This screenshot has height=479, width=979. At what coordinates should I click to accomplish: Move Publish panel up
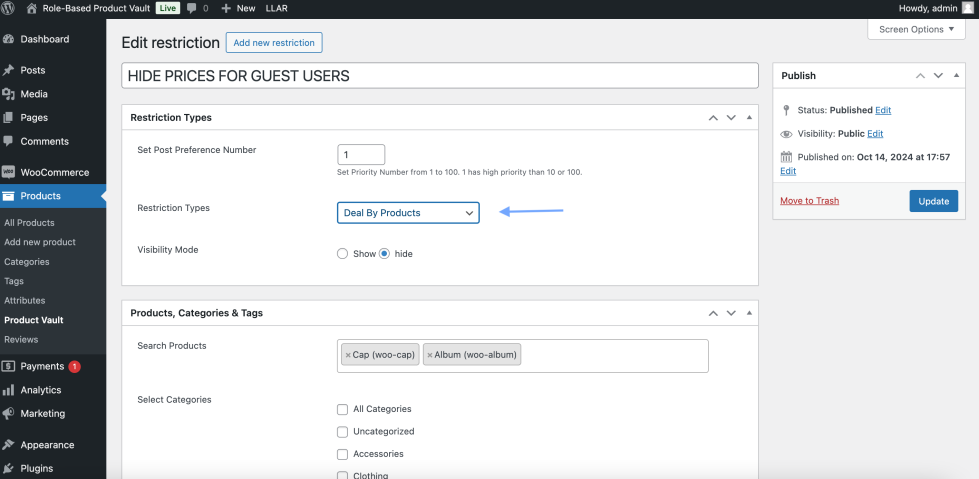[x=920, y=76]
